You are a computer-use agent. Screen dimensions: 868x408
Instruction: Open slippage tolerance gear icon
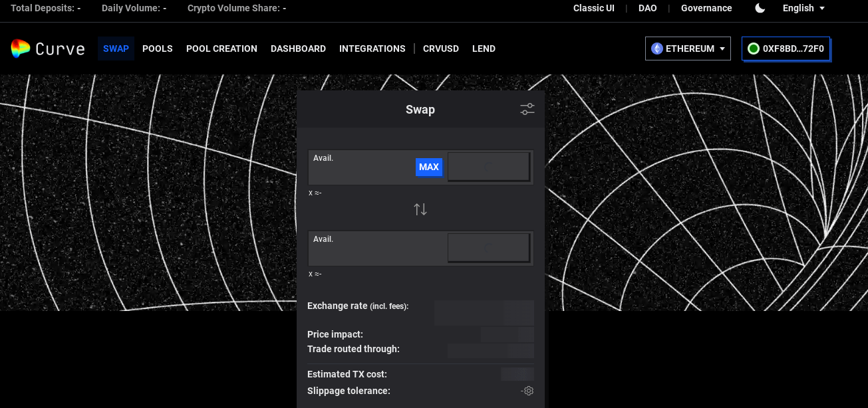[x=528, y=391]
